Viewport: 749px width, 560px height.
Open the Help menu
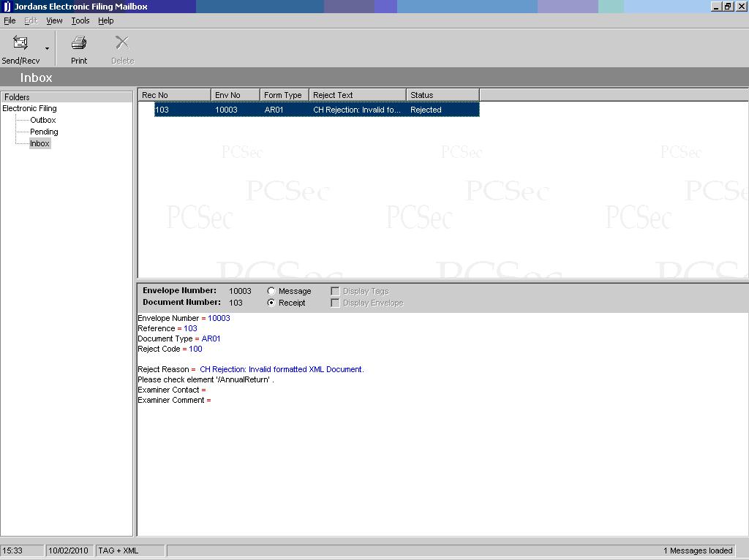pos(106,20)
